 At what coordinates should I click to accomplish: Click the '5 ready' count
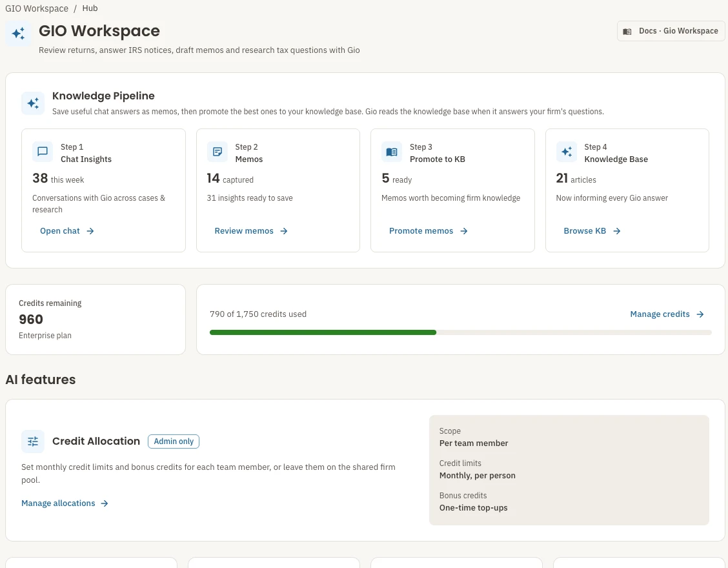pos(396,178)
